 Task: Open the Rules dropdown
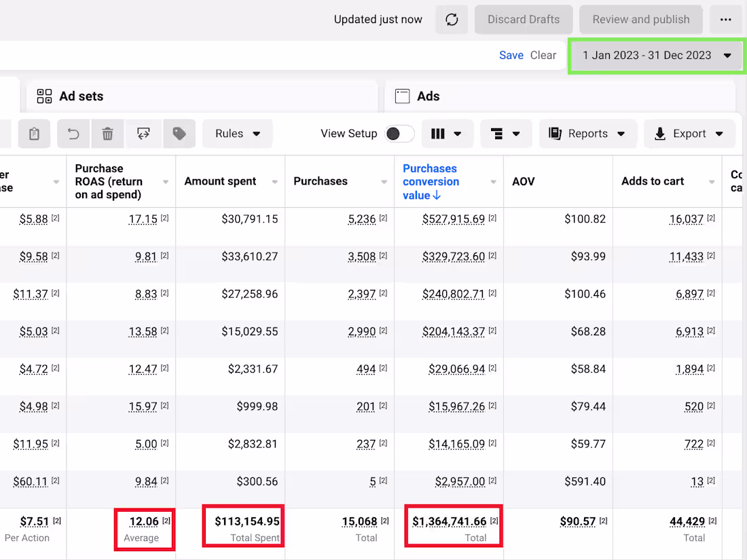coord(237,133)
